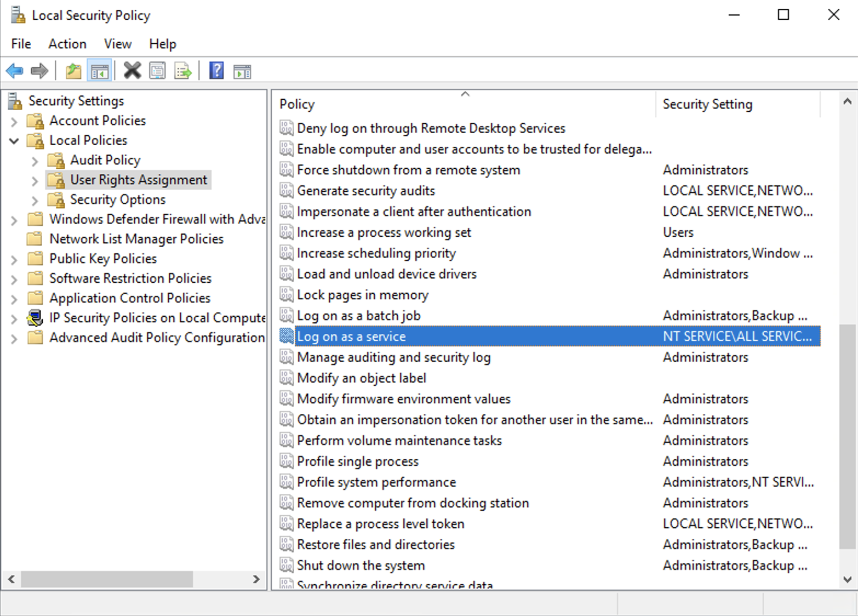Screen dimensions: 858x616
Task: Open the 'Log on as a batch job' policy
Action: pos(359,315)
